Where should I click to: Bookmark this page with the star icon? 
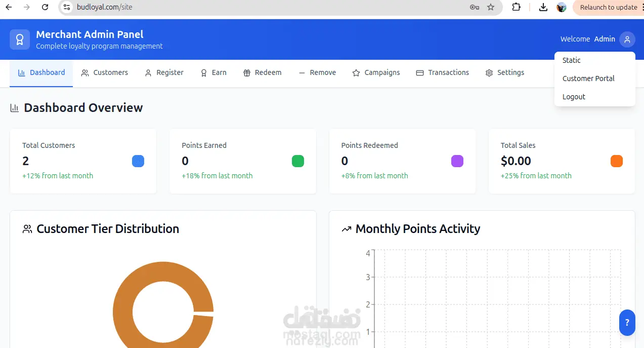coord(490,7)
